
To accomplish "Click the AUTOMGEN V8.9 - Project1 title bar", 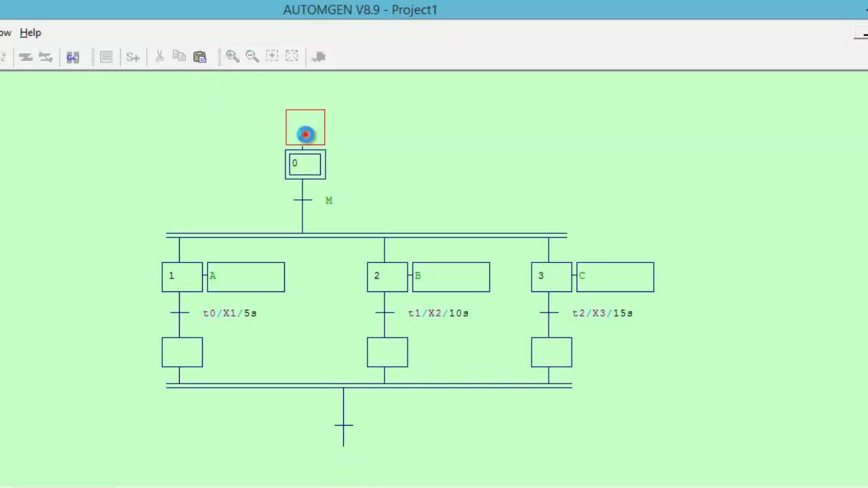I will click(360, 10).
